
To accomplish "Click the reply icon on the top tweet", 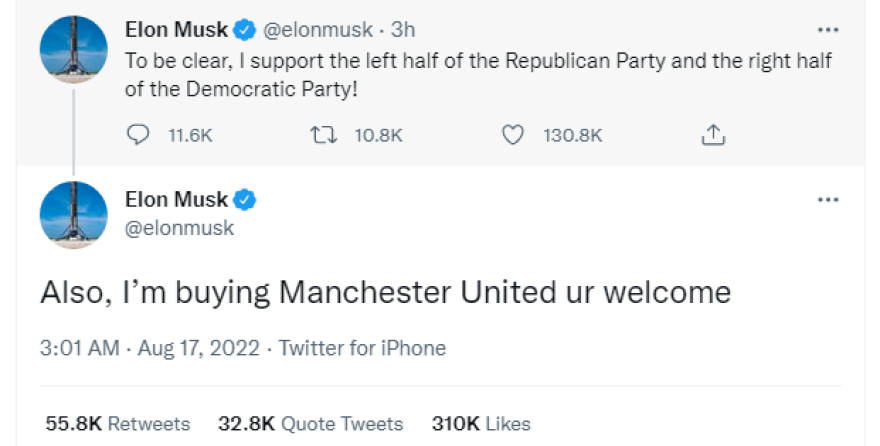I will click(x=138, y=135).
